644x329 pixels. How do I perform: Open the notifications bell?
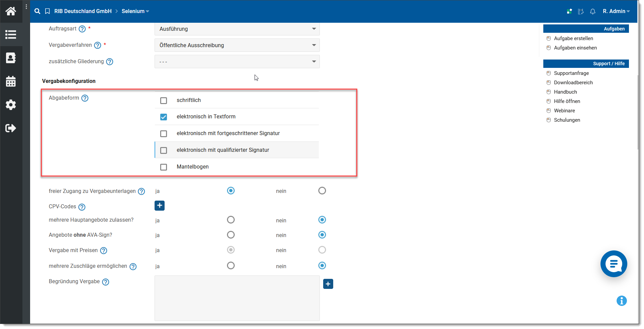[592, 11]
